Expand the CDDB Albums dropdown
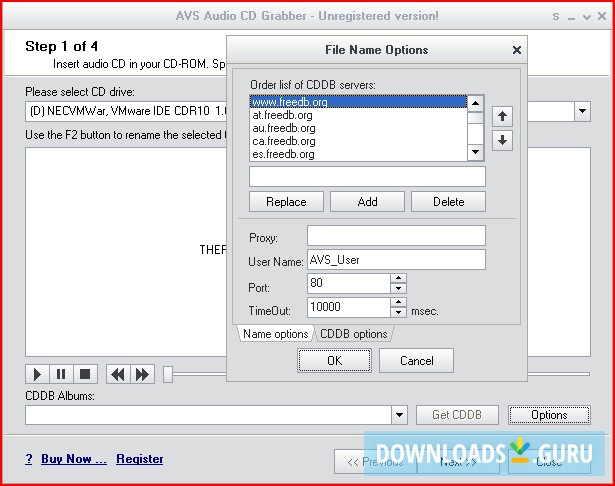This screenshot has height=486, width=615. [400, 415]
